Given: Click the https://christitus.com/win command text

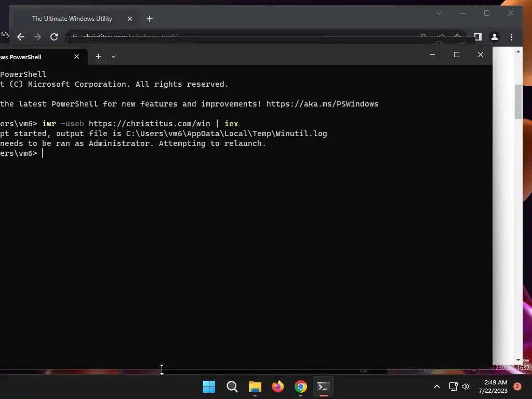Looking at the screenshot, I should 149,124.
